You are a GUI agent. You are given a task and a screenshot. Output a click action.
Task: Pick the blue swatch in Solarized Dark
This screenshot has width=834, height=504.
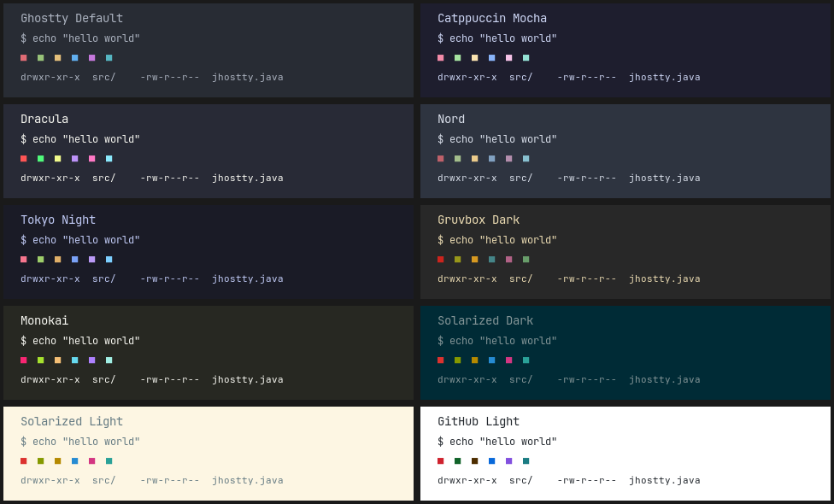(492, 360)
